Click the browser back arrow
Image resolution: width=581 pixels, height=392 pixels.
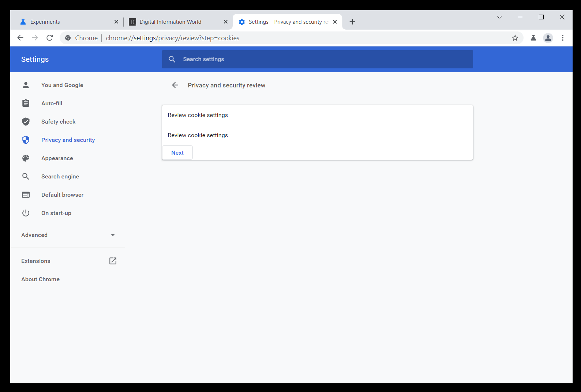(20, 38)
